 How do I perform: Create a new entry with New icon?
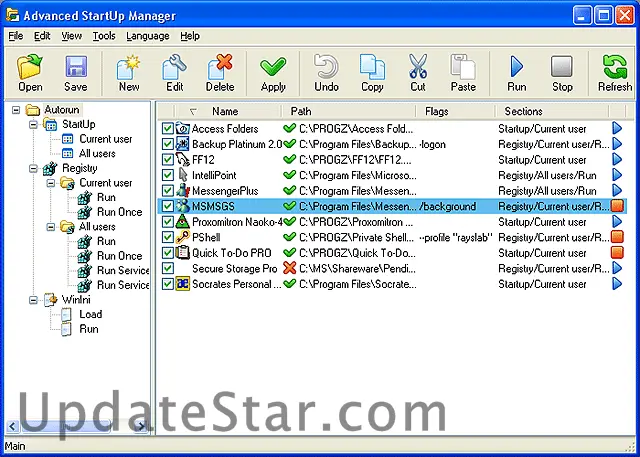pos(128,67)
